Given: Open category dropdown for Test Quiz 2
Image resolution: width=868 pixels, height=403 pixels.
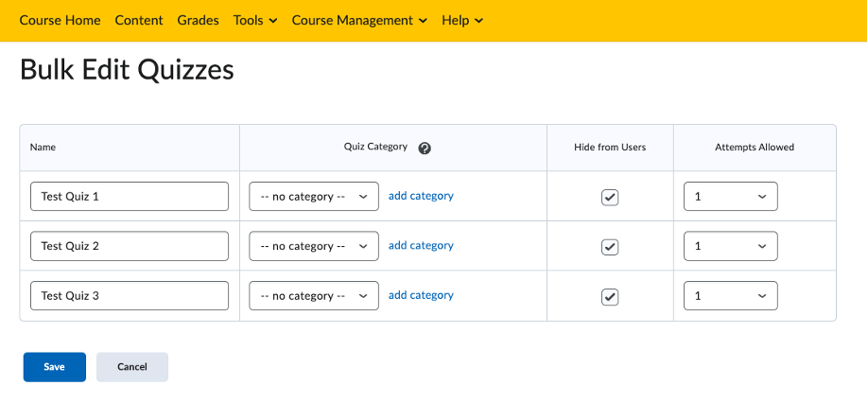Looking at the screenshot, I should tap(314, 246).
